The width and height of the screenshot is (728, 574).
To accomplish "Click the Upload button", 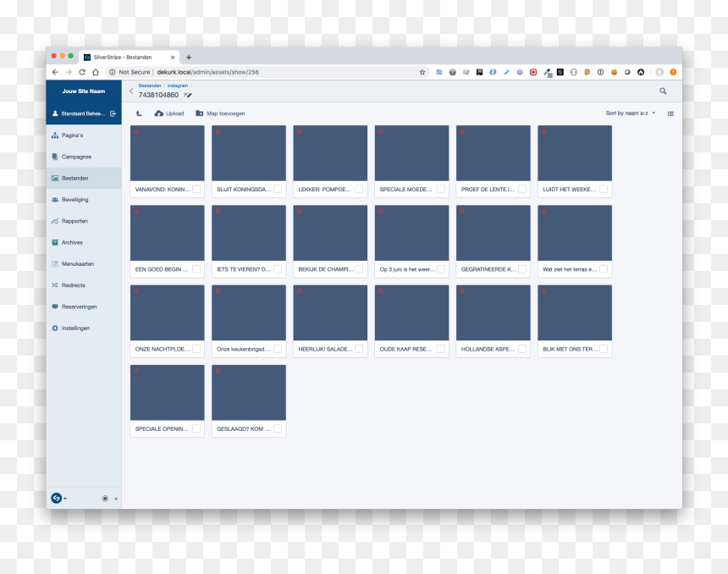I will (169, 113).
